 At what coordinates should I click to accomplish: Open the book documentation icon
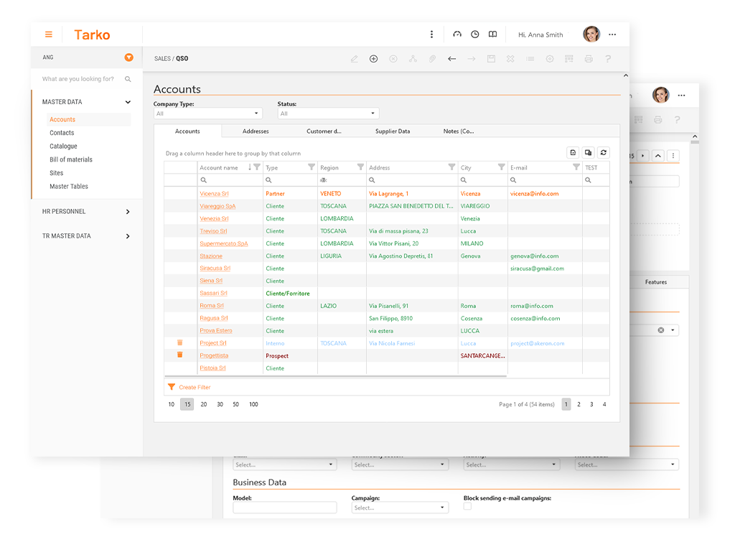click(492, 34)
